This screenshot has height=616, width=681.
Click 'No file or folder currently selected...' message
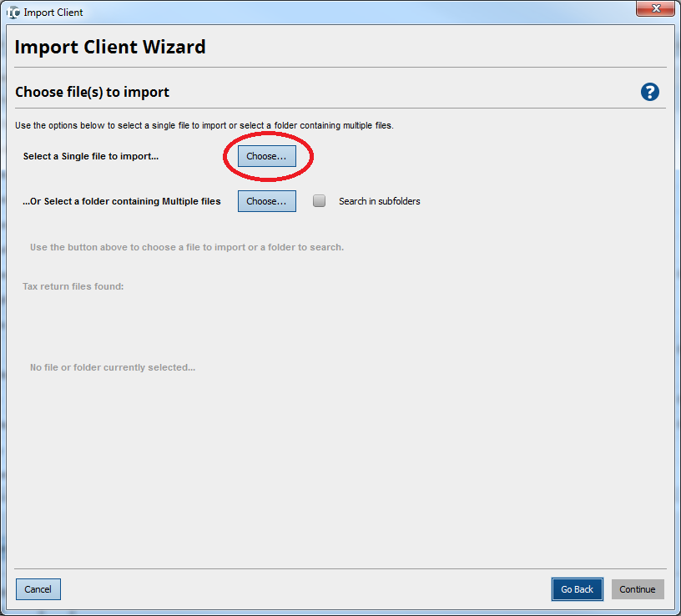pyautogui.click(x=113, y=367)
